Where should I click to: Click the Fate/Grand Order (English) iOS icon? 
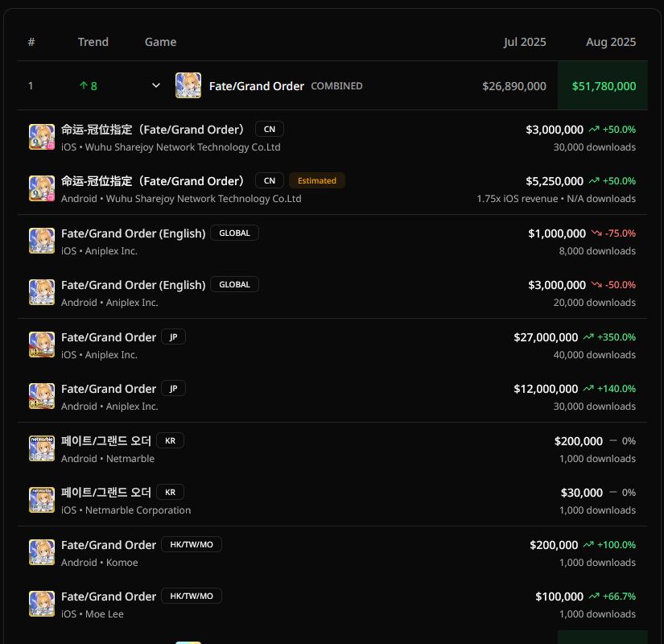point(42,241)
